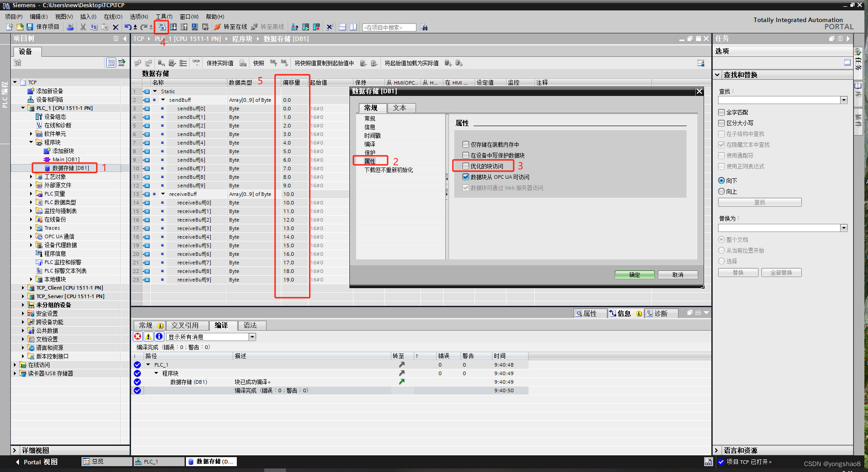
Task: Open the Find (查找) combo box dropdown
Action: click(x=844, y=100)
